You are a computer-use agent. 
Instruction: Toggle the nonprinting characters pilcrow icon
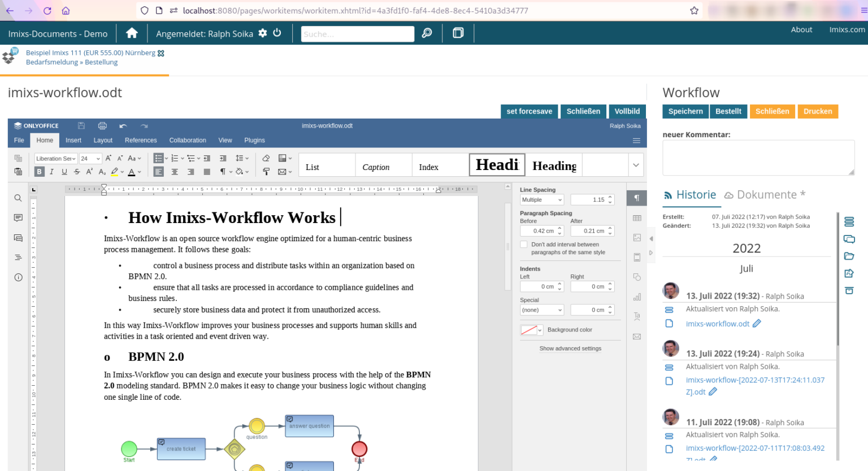224,171
